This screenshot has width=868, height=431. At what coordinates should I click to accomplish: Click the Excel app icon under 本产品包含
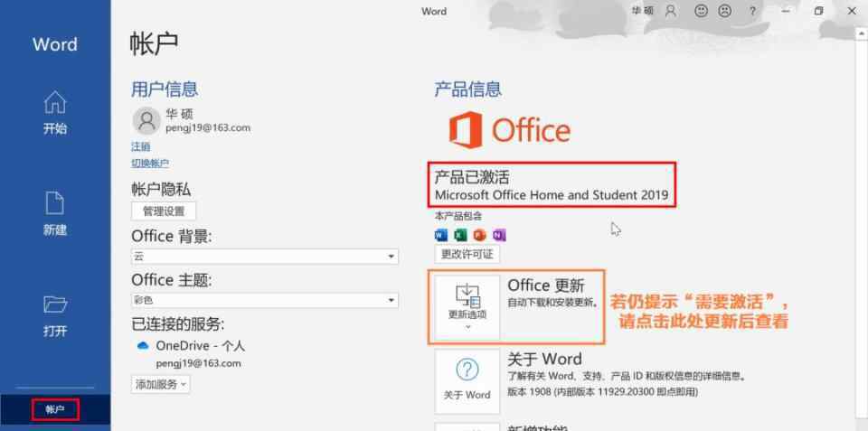click(460, 236)
